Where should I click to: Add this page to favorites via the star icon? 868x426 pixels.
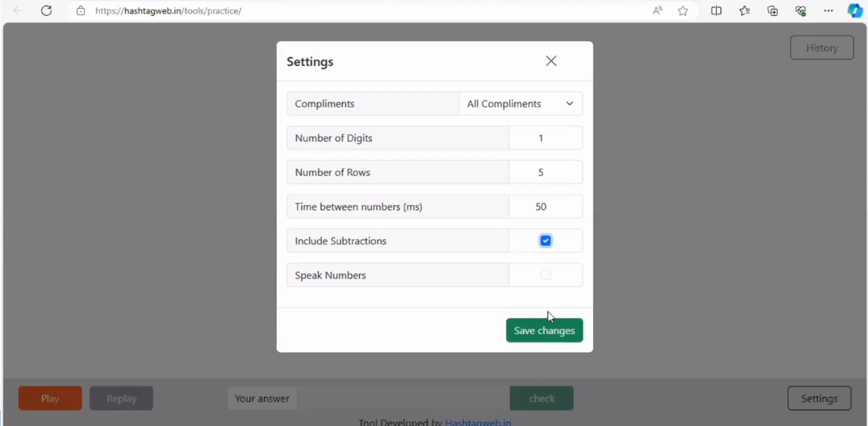point(683,10)
